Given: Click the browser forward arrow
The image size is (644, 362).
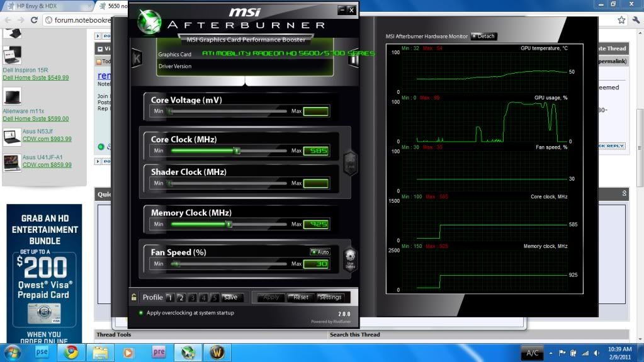Looking at the screenshot, I should (x=21, y=20).
